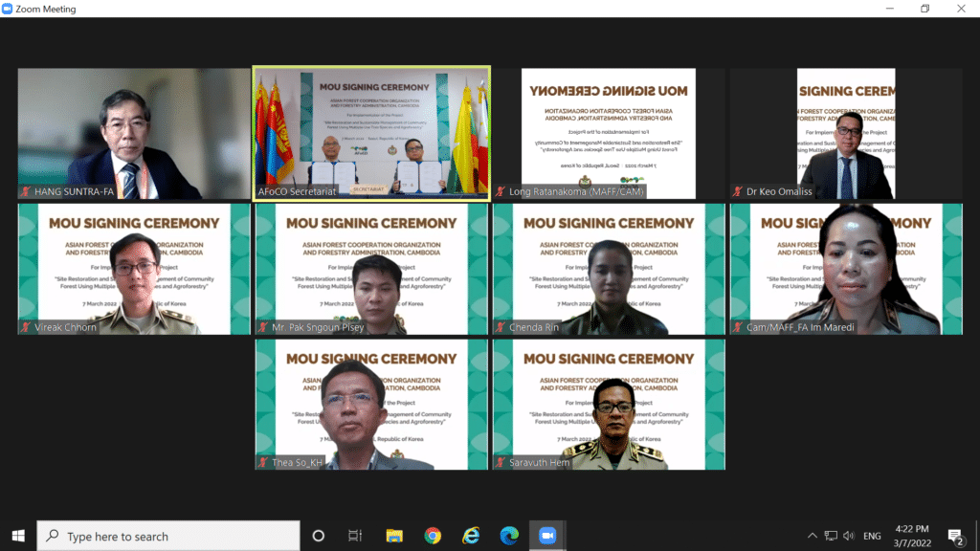Click the AFoCO Secretariat name label
This screenshot has height=551, width=980.
(297, 191)
